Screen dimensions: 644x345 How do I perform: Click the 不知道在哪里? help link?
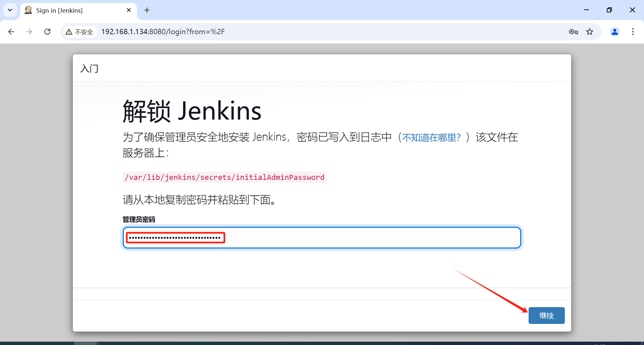click(431, 137)
